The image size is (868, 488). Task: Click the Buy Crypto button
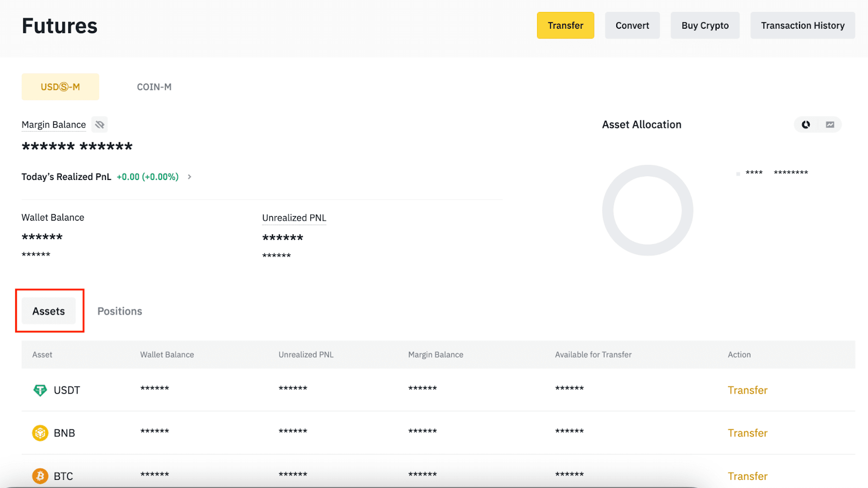pos(705,25)
